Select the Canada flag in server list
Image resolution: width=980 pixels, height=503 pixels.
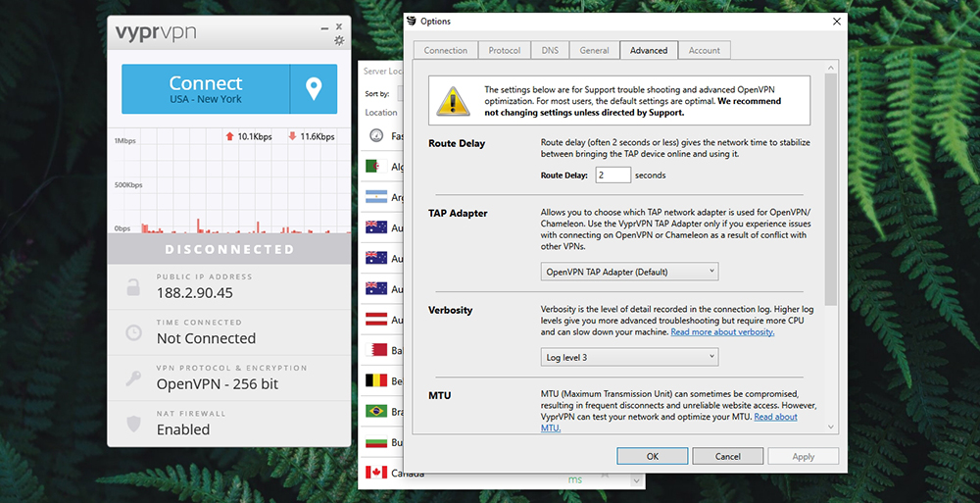376,473
